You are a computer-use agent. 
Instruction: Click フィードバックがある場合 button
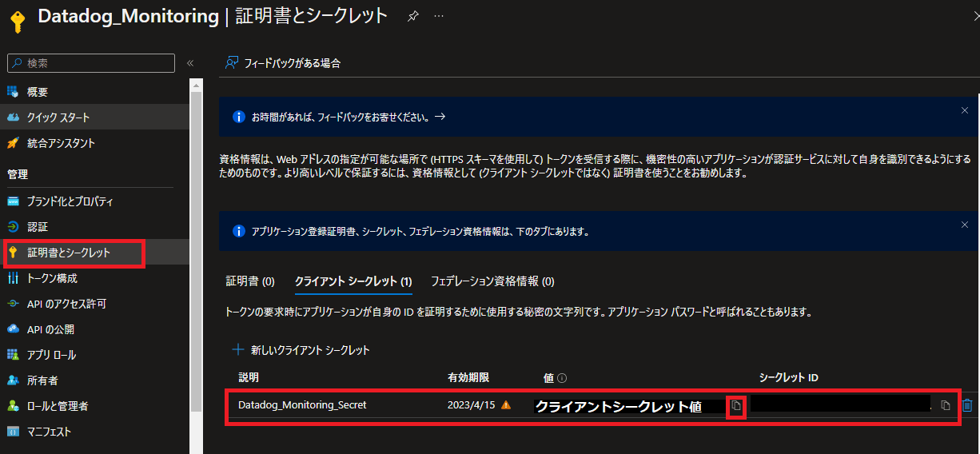click(x=283, y=63)
